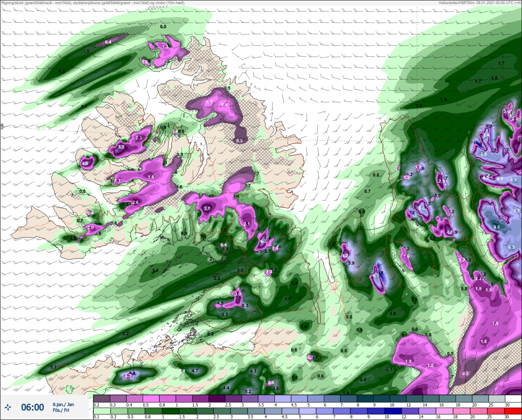The height and width of the screenshot is (420, 522).
Task: Click the 4.1 precipitation value on map
Action: coord(253,371)
